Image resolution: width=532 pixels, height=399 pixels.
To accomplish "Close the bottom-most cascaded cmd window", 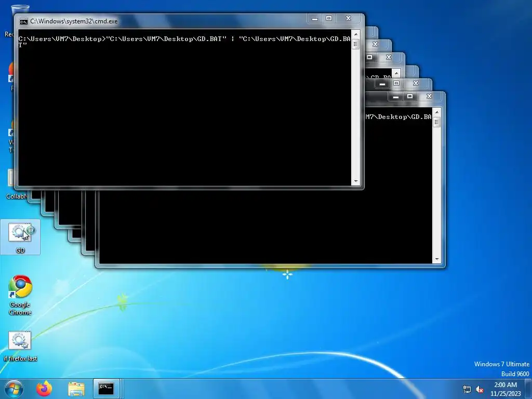I will point(429,97).
